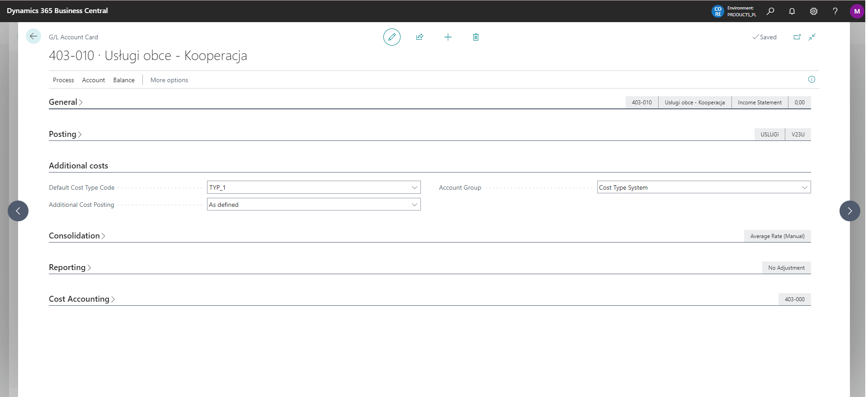Delete the account using the trash icon
Image resolution: width=868 pixels, height=397 pixels.
point(476,37)
